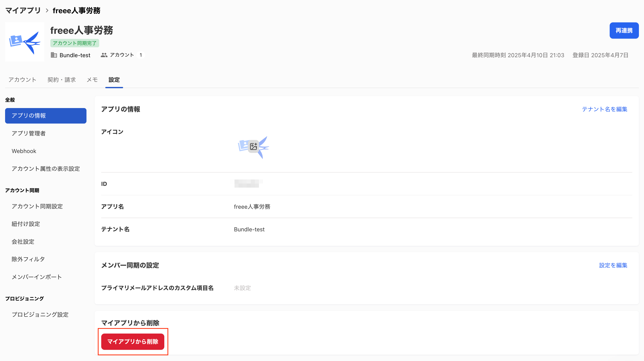The height and width of the screenshot is (361, 644).
Task: Click the 設定を編集 link
Action: 613,265
